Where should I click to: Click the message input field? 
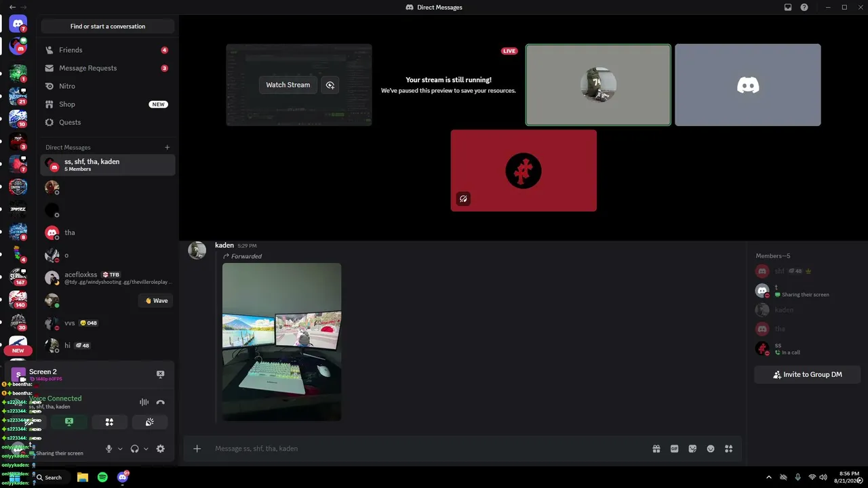[x=427, y=449]
